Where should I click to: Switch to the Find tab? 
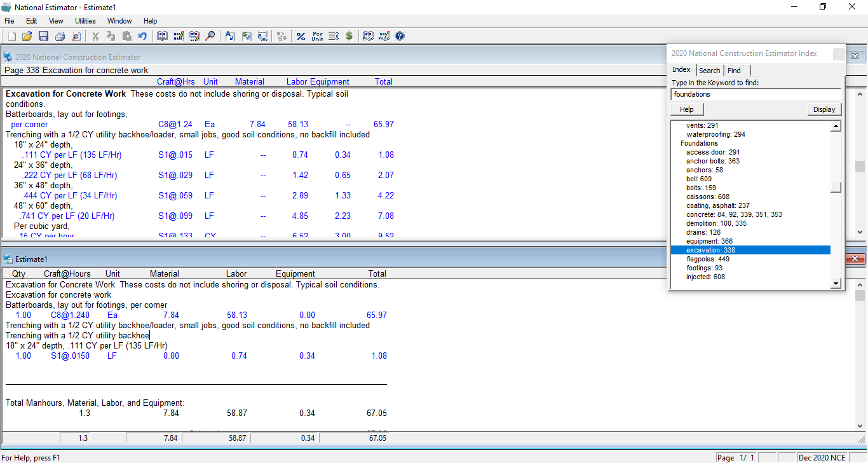[x=734, y=71]
